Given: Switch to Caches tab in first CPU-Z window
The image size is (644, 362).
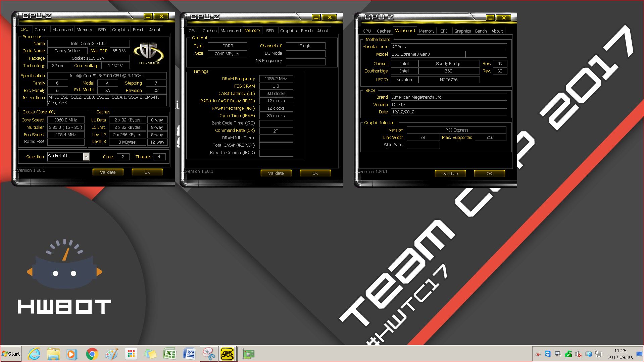Looking at the screenshot, I should coord(42,30).
